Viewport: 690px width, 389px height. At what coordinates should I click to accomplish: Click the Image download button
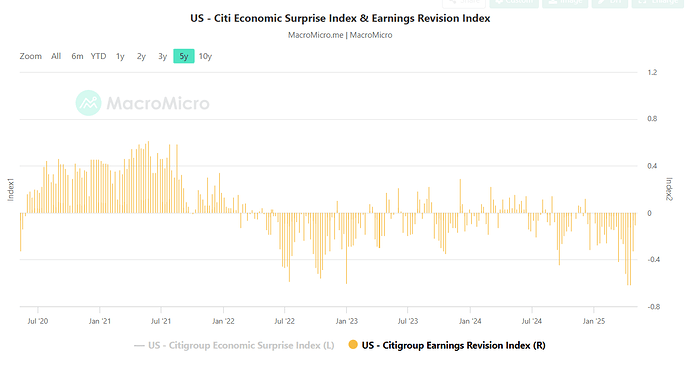pyautogui.click(x=565, y=3)
